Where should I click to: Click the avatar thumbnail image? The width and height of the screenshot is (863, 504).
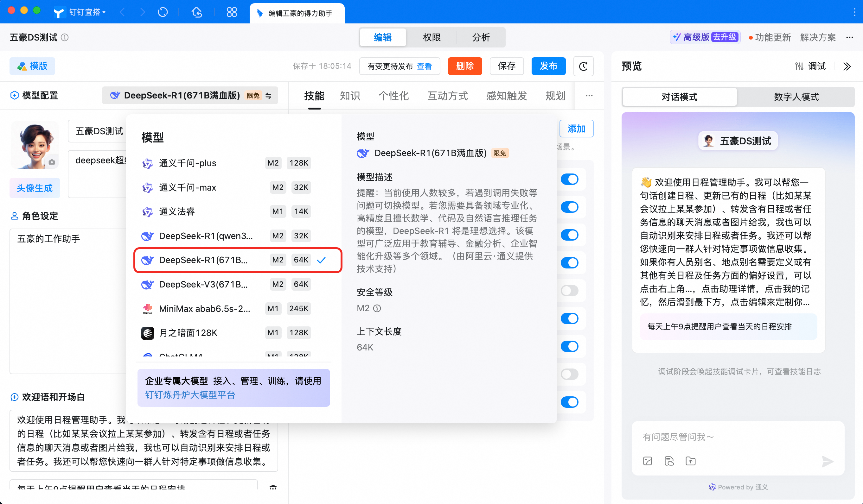click(x=34, y=145)
